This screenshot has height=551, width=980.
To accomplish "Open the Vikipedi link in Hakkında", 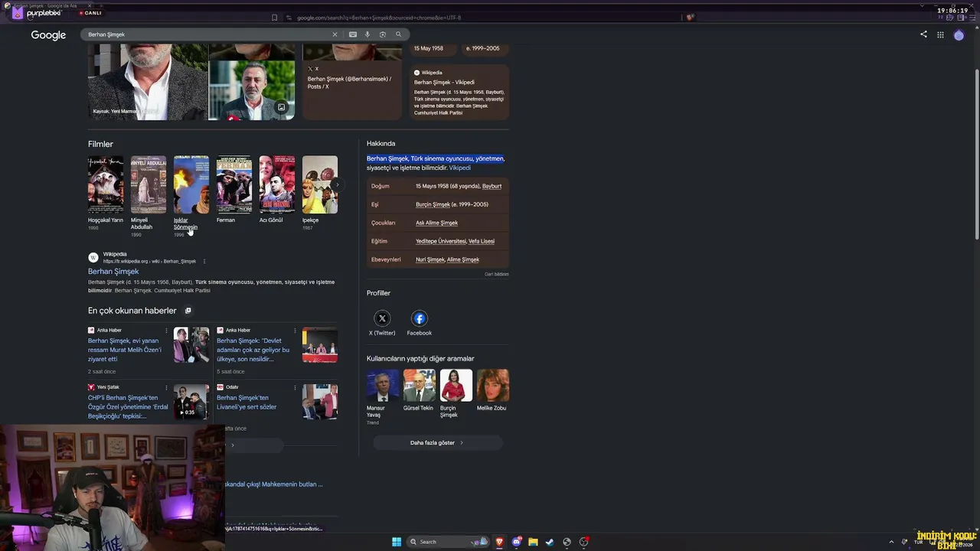I will pos(460,168).
